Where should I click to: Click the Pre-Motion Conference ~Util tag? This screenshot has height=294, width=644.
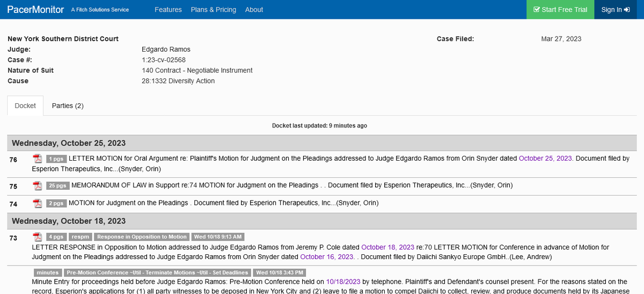[x=157, y=273]
